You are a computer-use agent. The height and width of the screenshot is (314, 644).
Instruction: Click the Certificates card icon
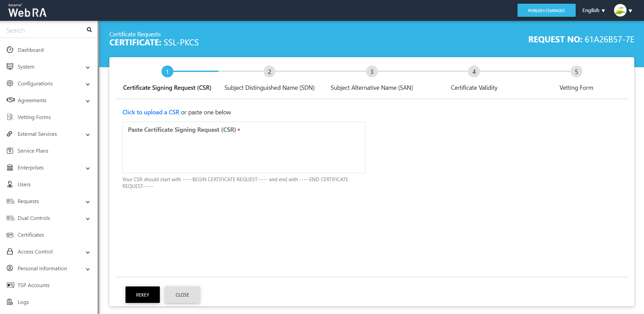click(x=10, y=235)
